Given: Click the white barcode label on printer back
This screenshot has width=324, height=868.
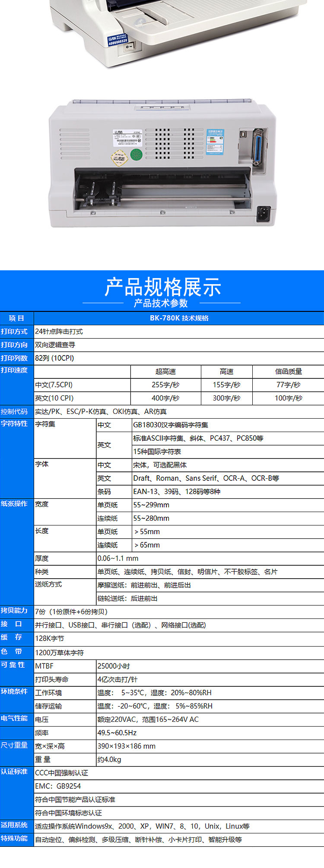Looking at the screenshot, I should [x=126, y=138].
